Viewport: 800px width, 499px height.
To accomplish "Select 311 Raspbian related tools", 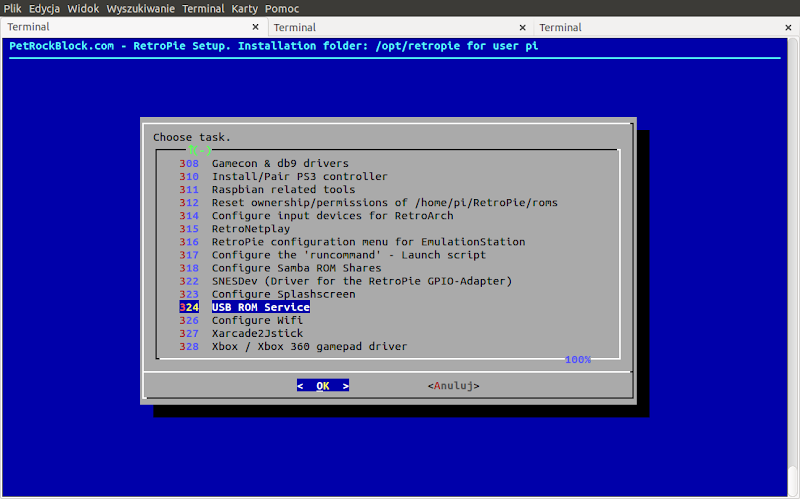I will (267, 189).
